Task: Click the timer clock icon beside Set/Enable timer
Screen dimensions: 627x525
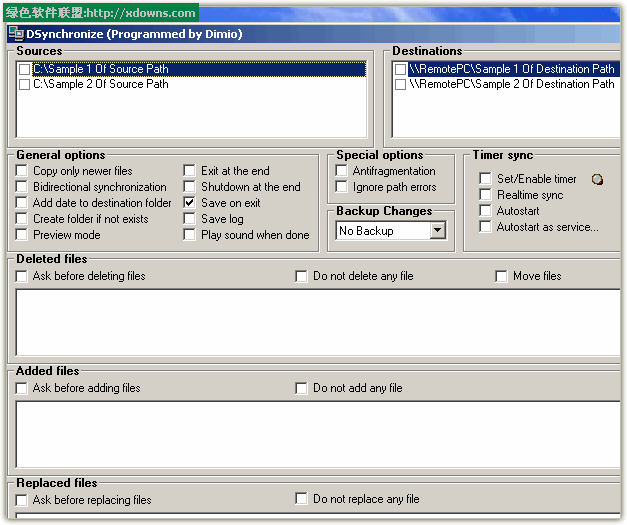Action: (x=598, y=179)
